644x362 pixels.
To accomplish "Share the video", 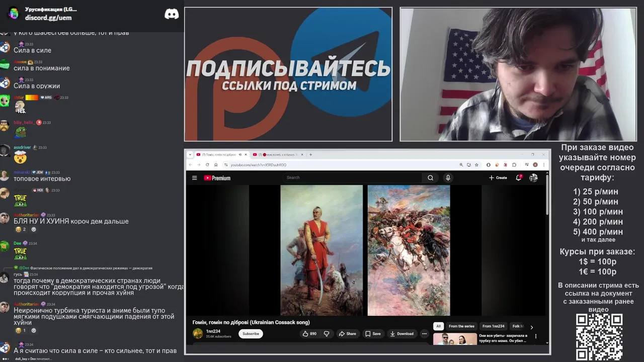I will tap(347, 333).
